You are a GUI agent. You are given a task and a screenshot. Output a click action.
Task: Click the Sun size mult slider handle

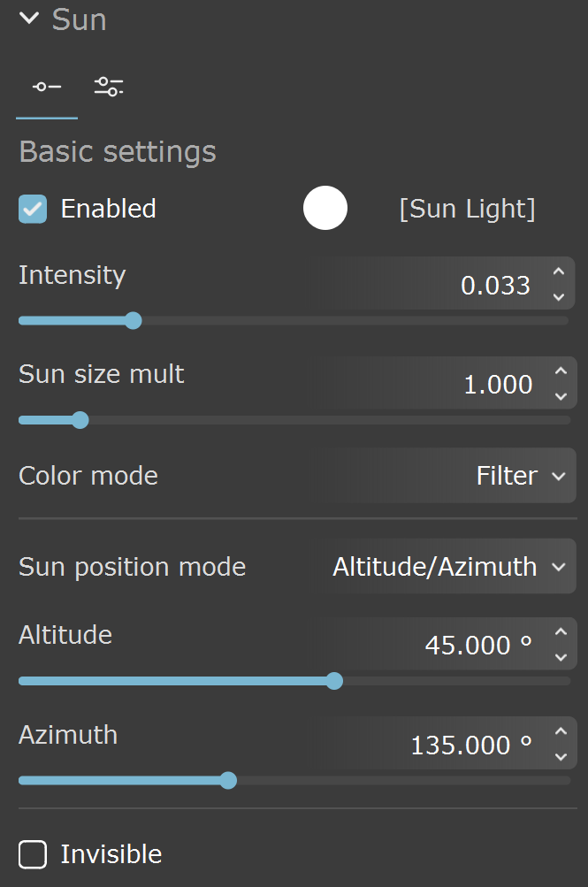coord(80,420)
